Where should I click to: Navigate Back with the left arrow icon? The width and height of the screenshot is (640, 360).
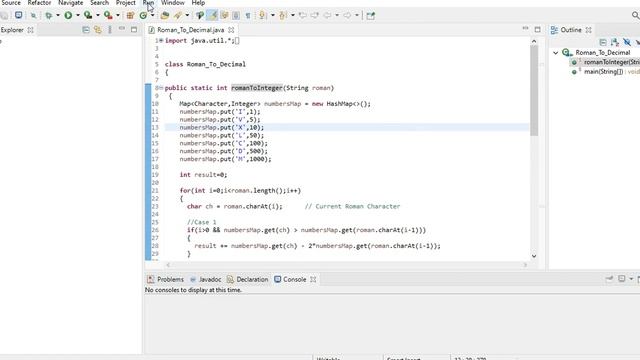[x=327, y=16]
